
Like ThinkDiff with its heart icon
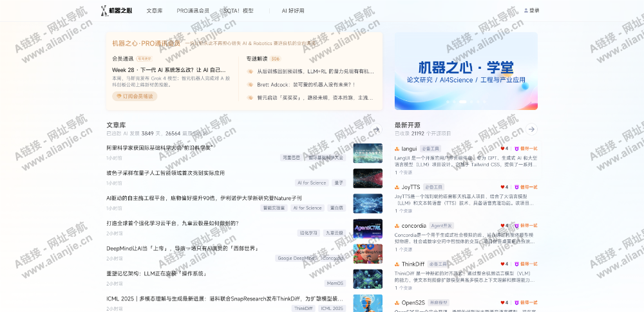tap(502, 264)
